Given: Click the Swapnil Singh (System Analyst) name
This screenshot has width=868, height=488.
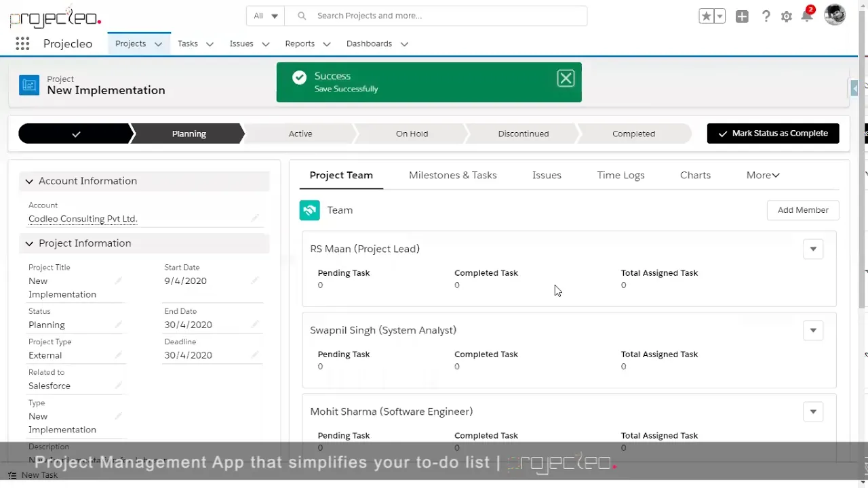Looking at the screenshot, I should click(383, 330).
